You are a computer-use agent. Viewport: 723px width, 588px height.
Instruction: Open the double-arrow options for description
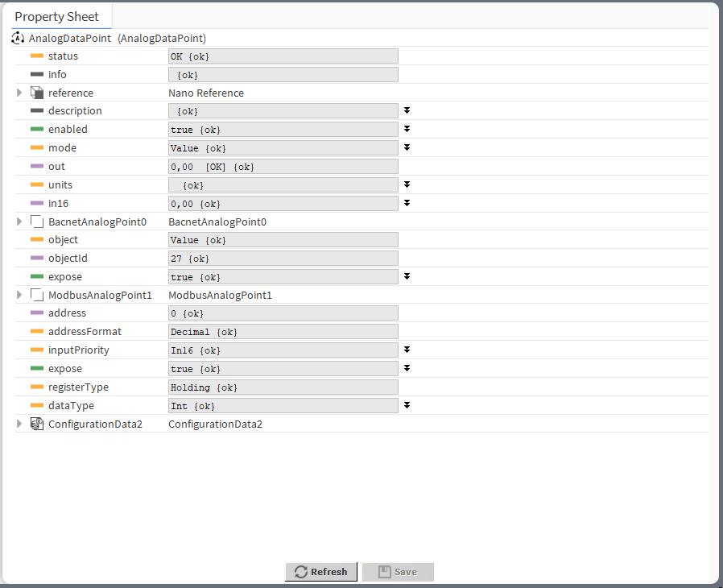click(x=407, y=110)
